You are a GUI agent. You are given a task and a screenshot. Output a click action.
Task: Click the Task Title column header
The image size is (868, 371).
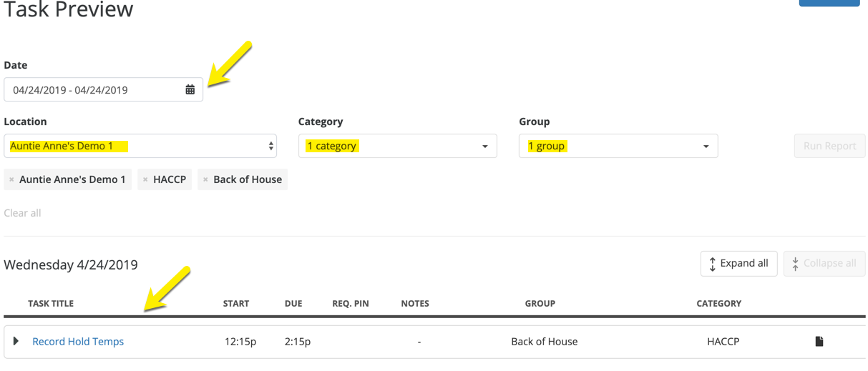pos(51,303)
